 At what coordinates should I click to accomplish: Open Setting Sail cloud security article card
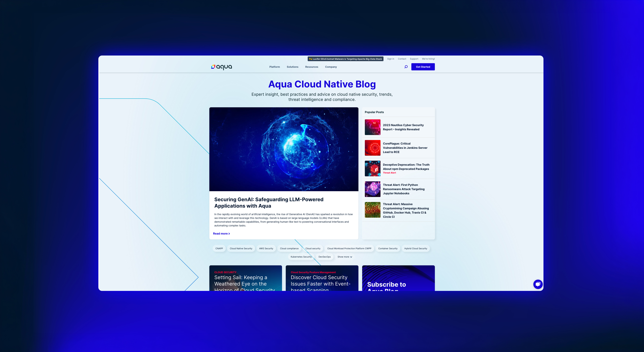[x=245, y=278]
